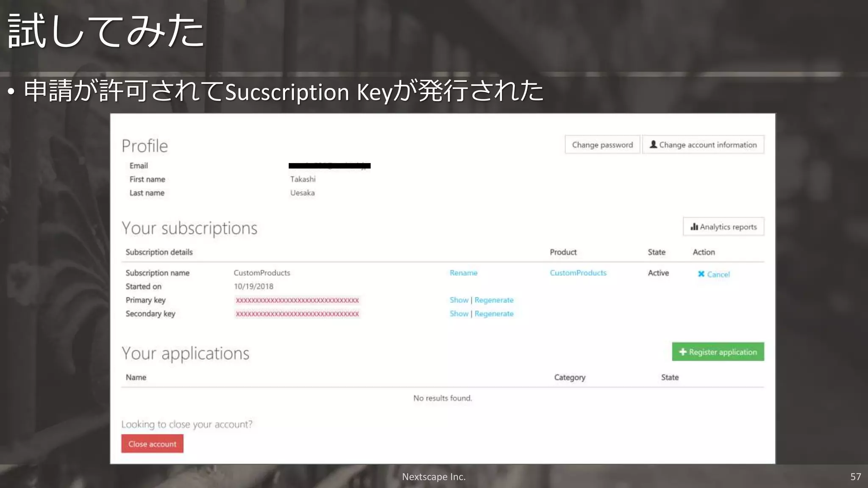This screenshot has height=488, width=868.
Task: Regenerate the Secondary key
Action: point(494,313)
